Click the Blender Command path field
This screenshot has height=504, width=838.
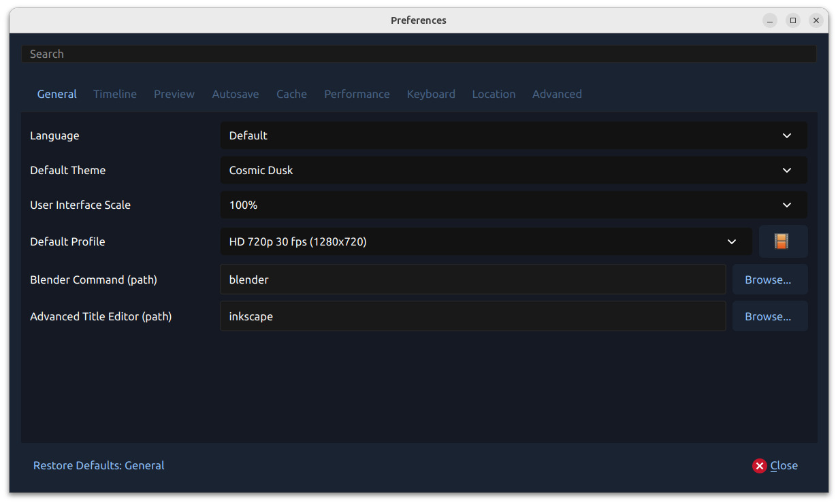tap(473, 280)
